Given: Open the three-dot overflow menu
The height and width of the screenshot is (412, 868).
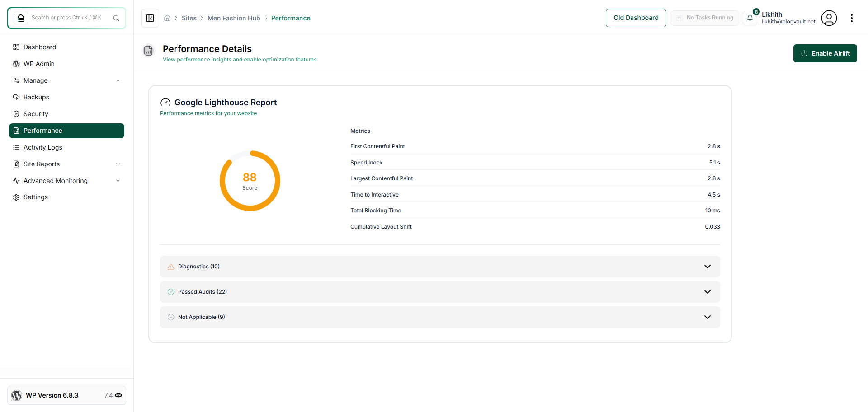Looking at the screenshot, I should (852, 18).
